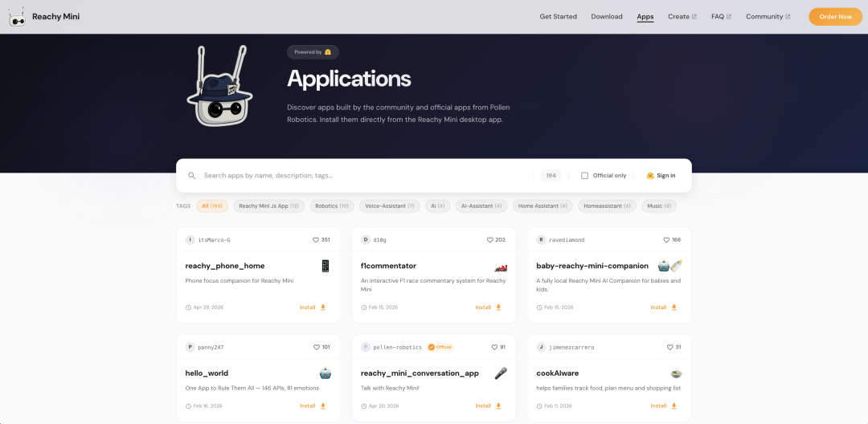
Task: Click the search magnifier icon
Action: tap(192, 176)
